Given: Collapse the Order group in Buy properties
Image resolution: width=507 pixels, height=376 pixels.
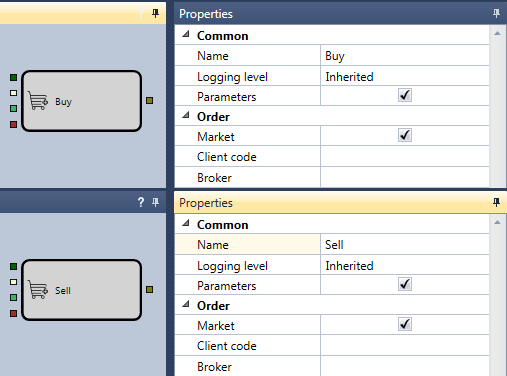Looking at the screenshot, I should click(186, 115).
